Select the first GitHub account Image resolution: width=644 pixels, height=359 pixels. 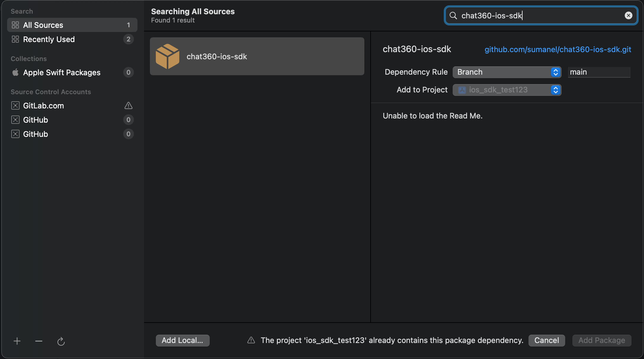[36, 120]
